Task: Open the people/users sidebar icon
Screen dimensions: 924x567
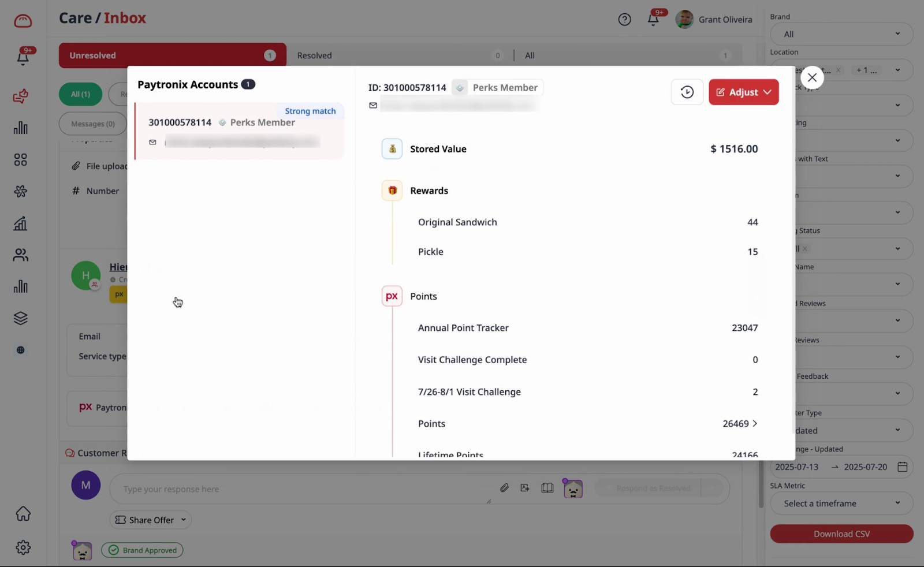Action: click(x=21, y=255)
